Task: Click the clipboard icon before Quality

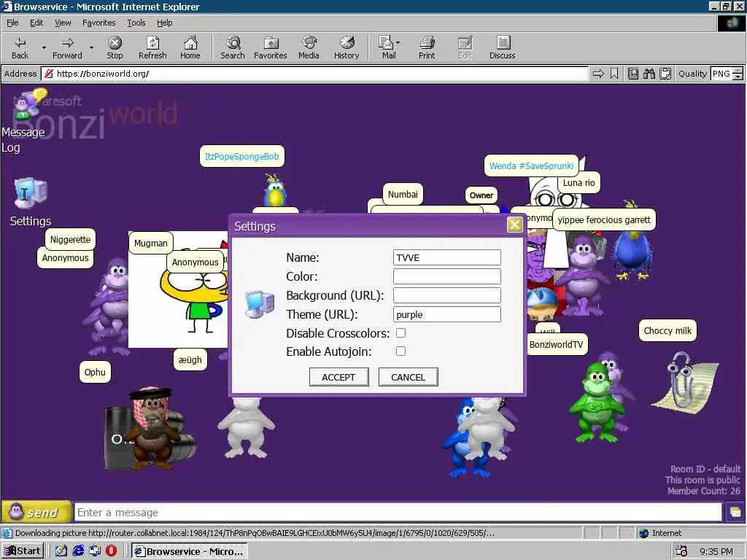Action: click(665, 74)
